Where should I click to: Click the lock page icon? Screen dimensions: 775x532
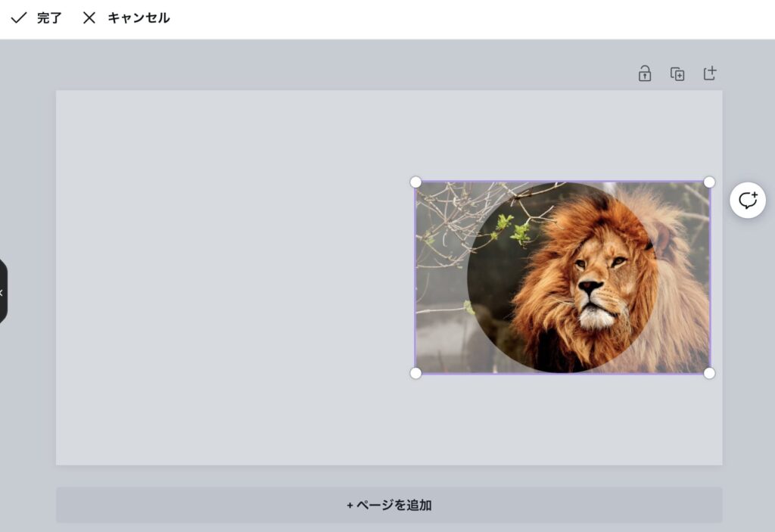[x=645, y=73]
